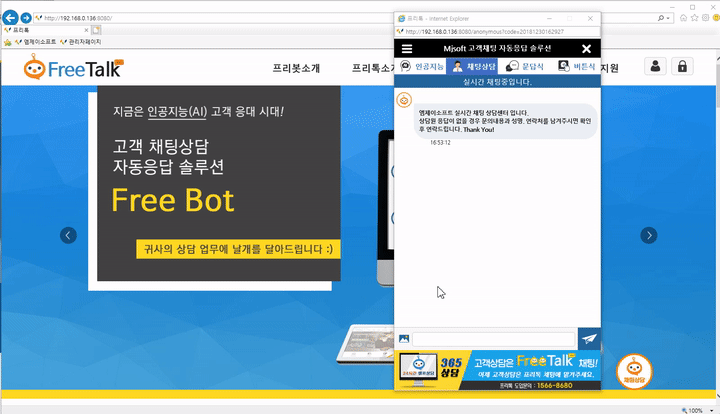Click the browser favorites star icon
Screen dimensions: 720x414
click(694, 18)
